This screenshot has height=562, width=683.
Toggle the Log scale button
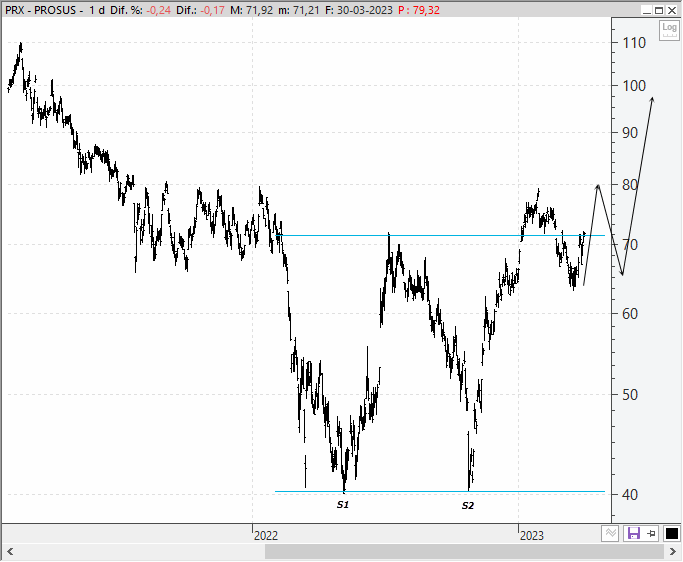pos(669,30)
